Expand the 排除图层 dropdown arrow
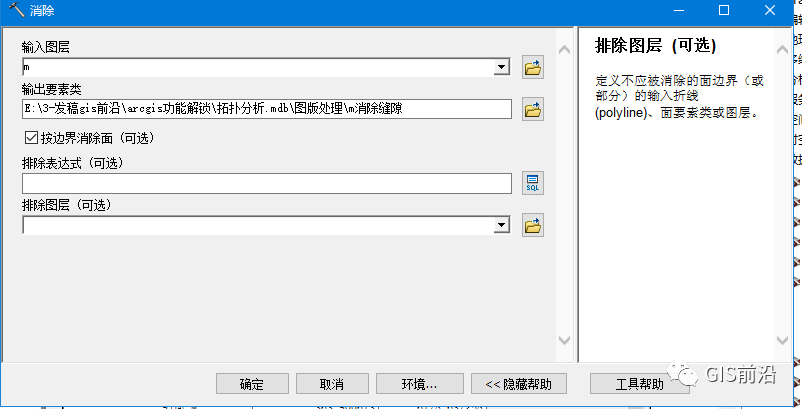The width and height of the screenshot is (802, 409). 501,225
